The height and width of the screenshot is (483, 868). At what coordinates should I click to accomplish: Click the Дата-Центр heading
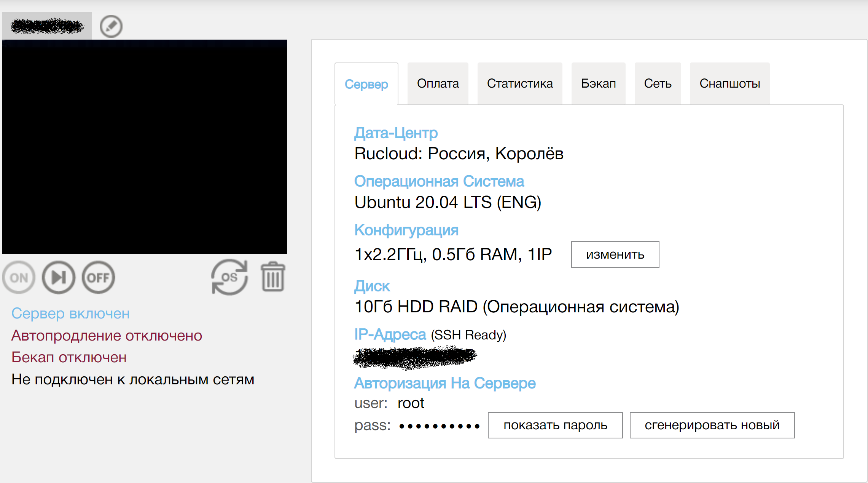(x=396, y=133)
